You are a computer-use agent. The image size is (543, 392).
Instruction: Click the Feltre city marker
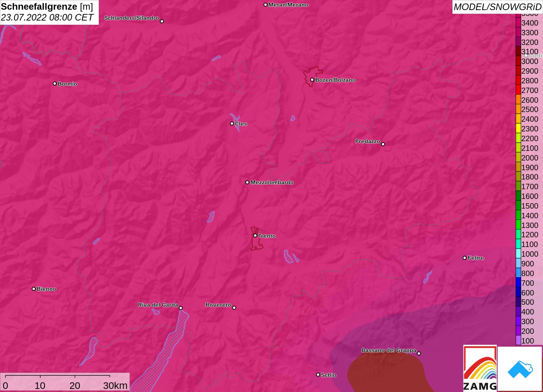click(x=465, y=258)
